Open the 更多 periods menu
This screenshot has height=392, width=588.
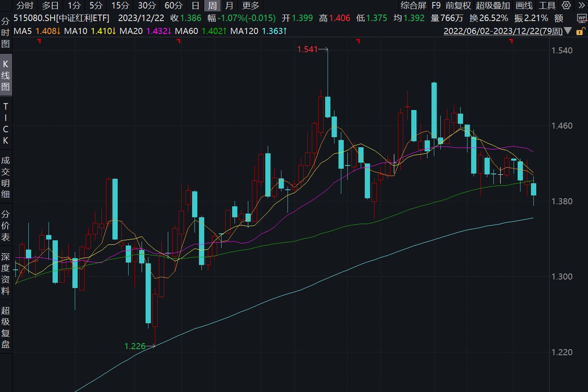point(251,6)
